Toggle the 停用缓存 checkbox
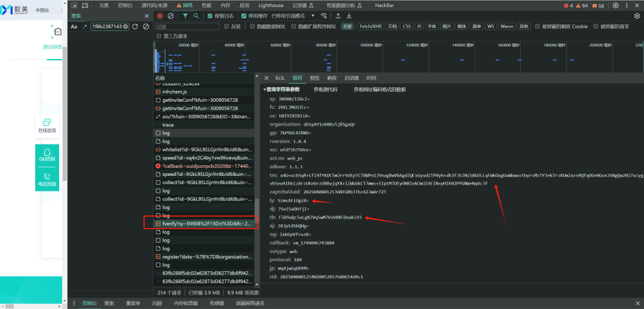 [245, 16]
